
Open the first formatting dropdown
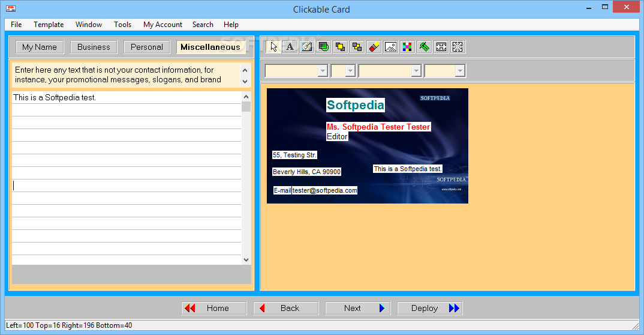(x=296, y=71)
